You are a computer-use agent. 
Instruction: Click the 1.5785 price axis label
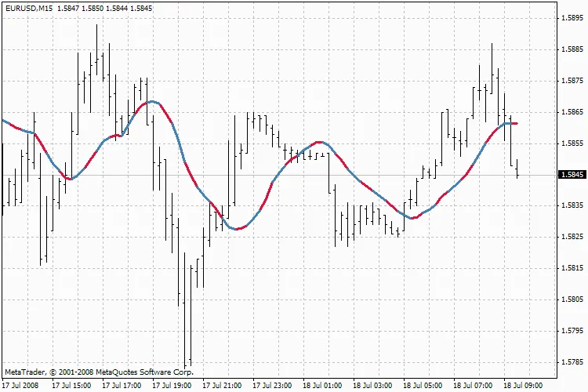point(572,362)
